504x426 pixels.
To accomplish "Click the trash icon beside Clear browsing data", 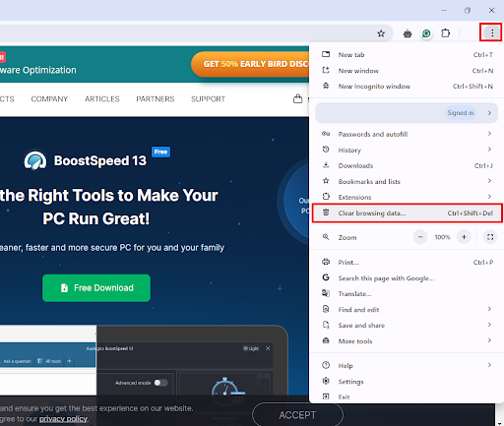I will (326, 213).
